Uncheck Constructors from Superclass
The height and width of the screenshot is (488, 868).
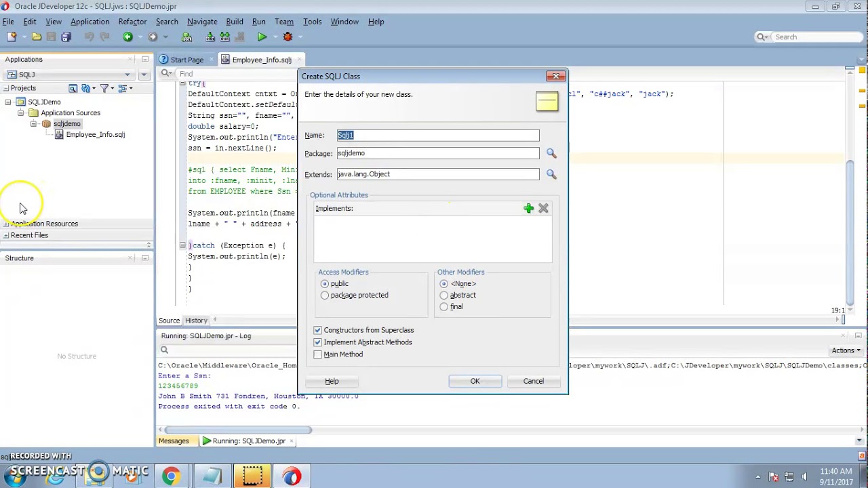pos(318,330)
